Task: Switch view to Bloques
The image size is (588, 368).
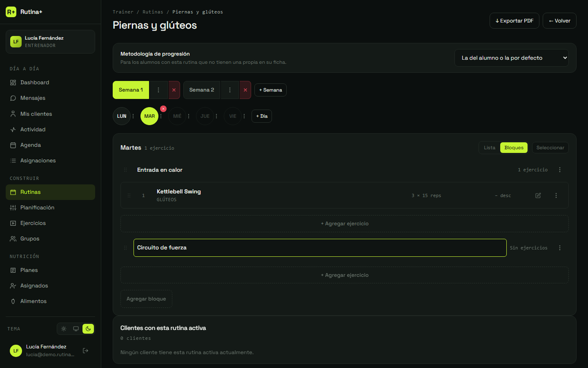Action: pyautogui.click(x=514, y=148)
